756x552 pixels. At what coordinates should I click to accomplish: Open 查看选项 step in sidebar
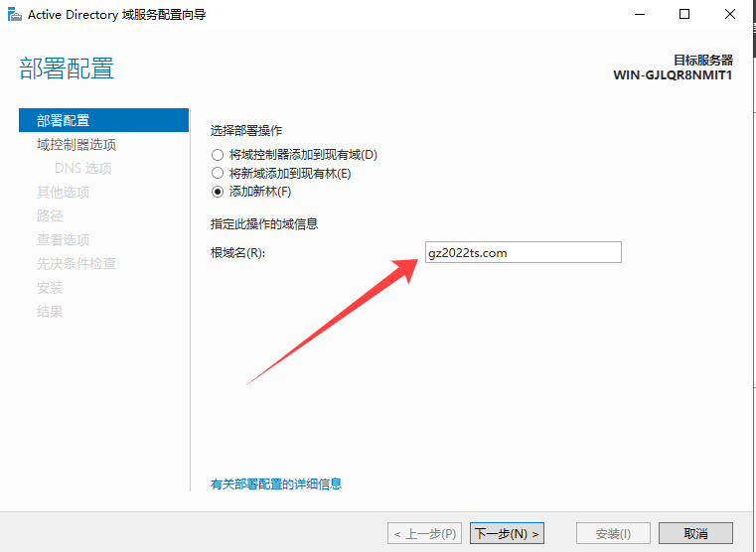tap(64, 240)
